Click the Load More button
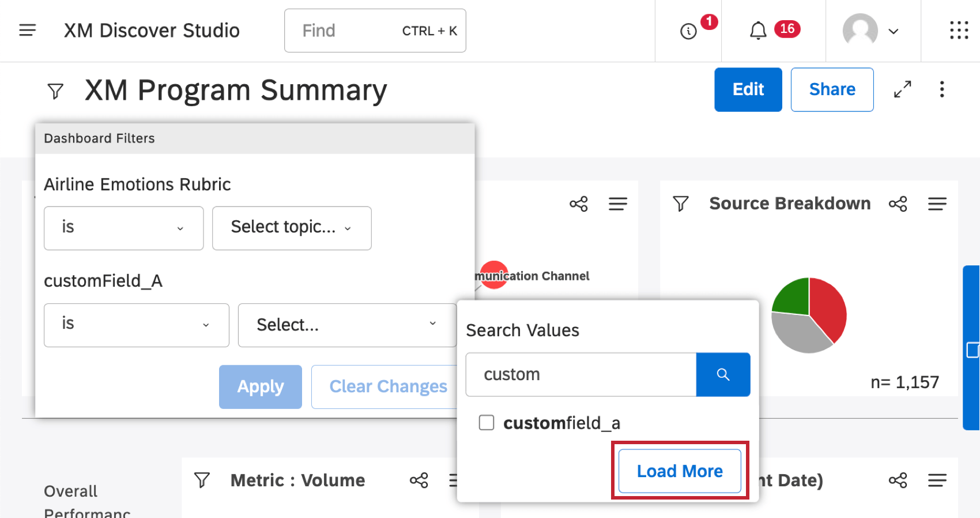The height and width of the screenshot is (518, 980). tap(680, 471)
